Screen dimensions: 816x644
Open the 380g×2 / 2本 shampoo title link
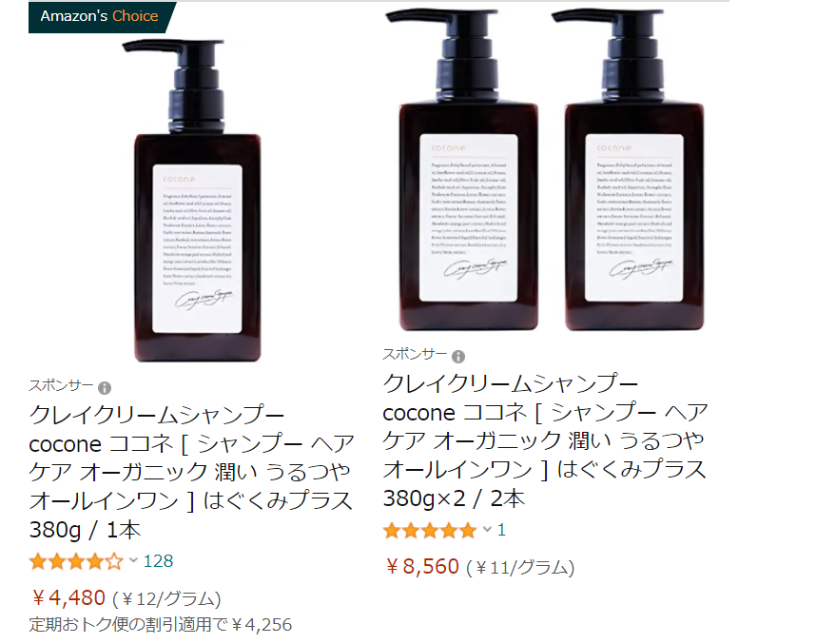pyautogui.click(x=545, y=441)
